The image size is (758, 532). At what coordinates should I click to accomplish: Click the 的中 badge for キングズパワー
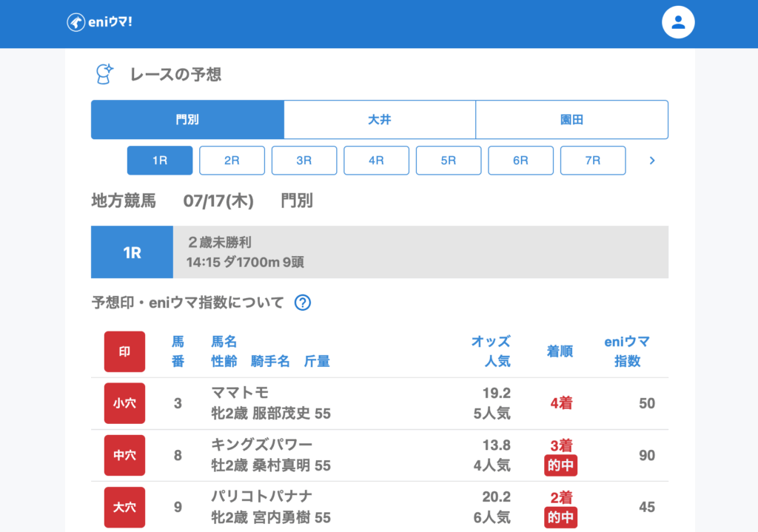coord(561,466)
